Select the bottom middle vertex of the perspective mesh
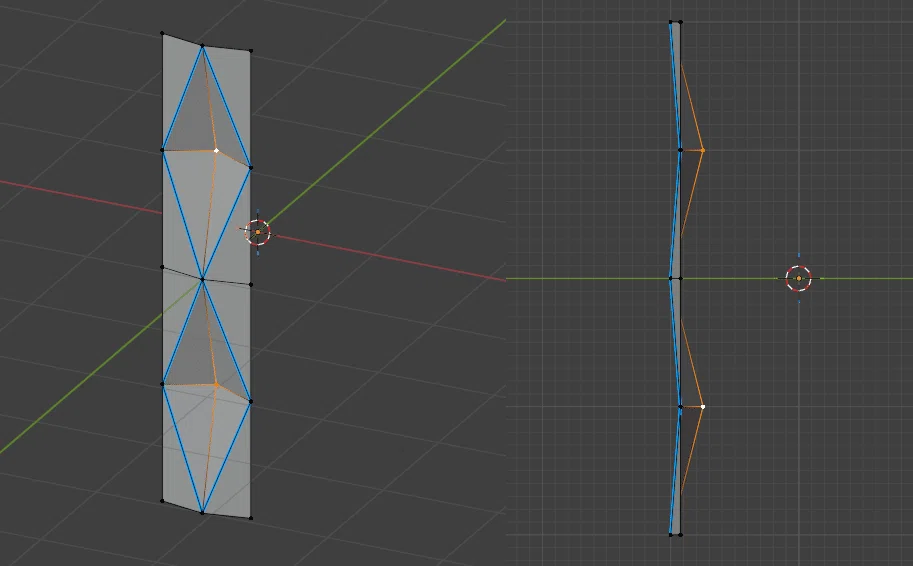Screen dimensions: 913x566 (202, 512)
